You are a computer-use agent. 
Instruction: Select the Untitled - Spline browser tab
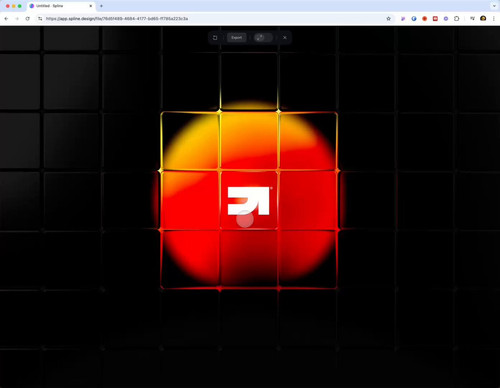coord(60,6)
